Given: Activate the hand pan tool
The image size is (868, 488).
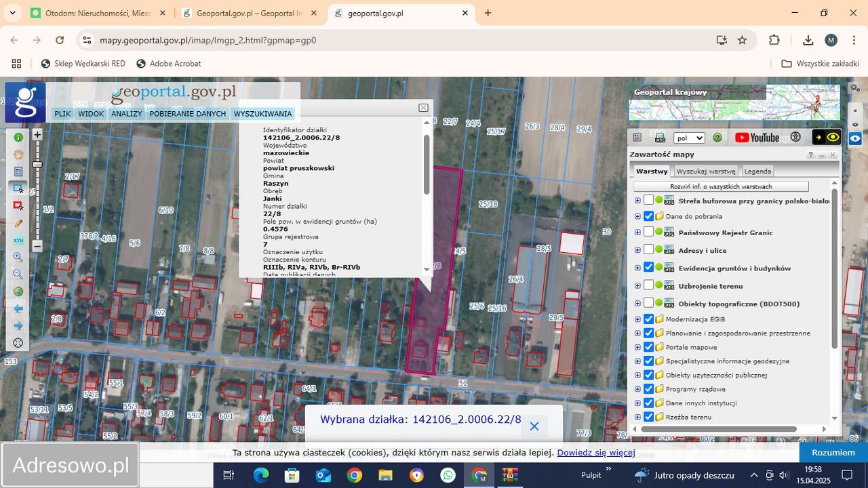Looking at the screenshot, I should click(18, 155).
